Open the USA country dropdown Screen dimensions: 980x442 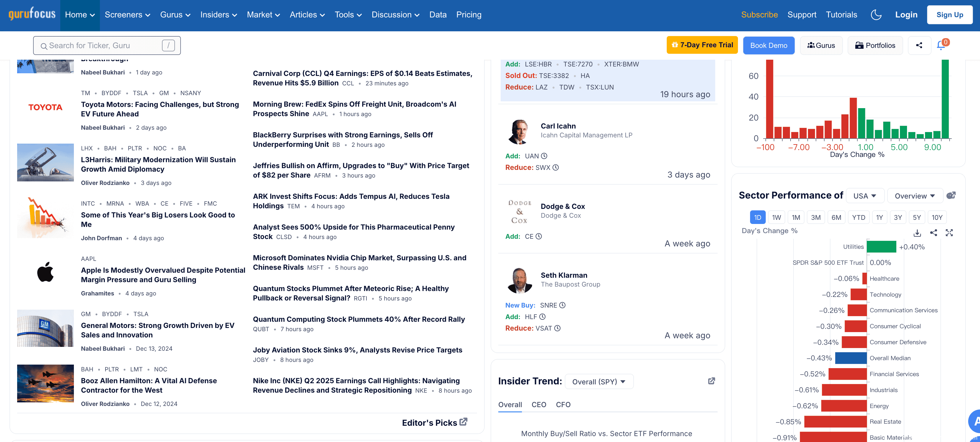tap(864, 196)
